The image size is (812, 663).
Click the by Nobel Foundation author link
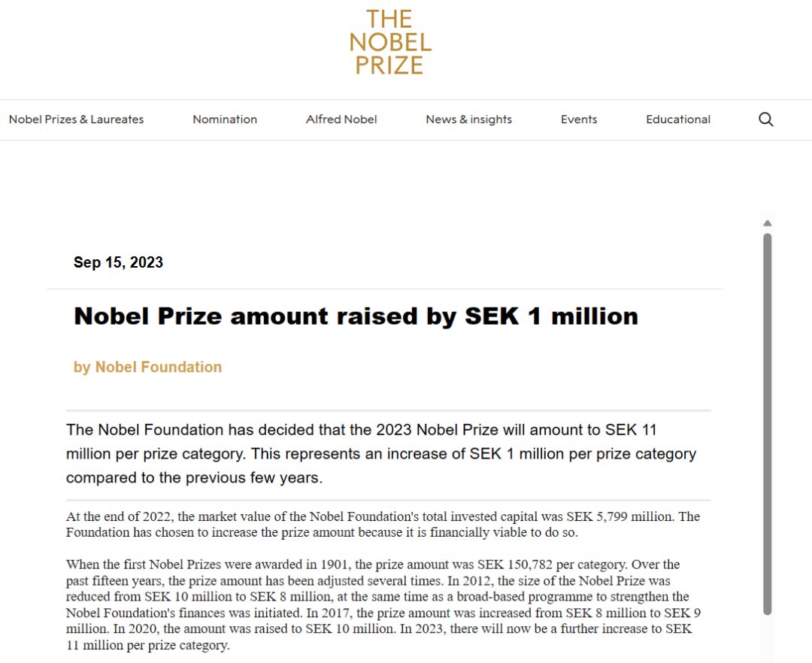tap(147, 367)
